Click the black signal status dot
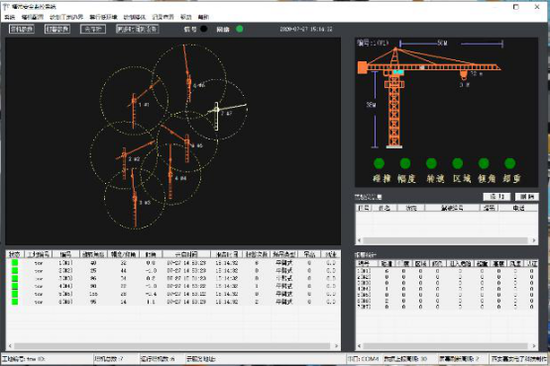This screenshot has width=550, height=366. click(203, 29)
